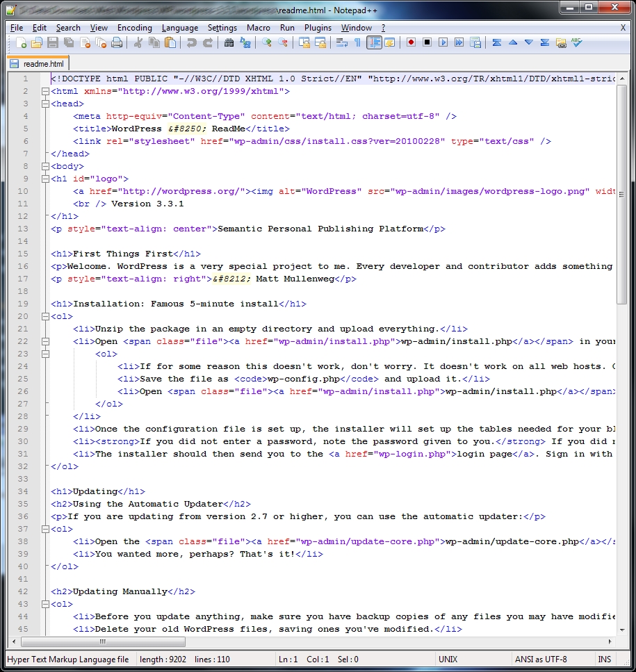Click the Synchronize Horizontal Scrolling icon
Screen dimensions: 636x672
coord(320,42)
